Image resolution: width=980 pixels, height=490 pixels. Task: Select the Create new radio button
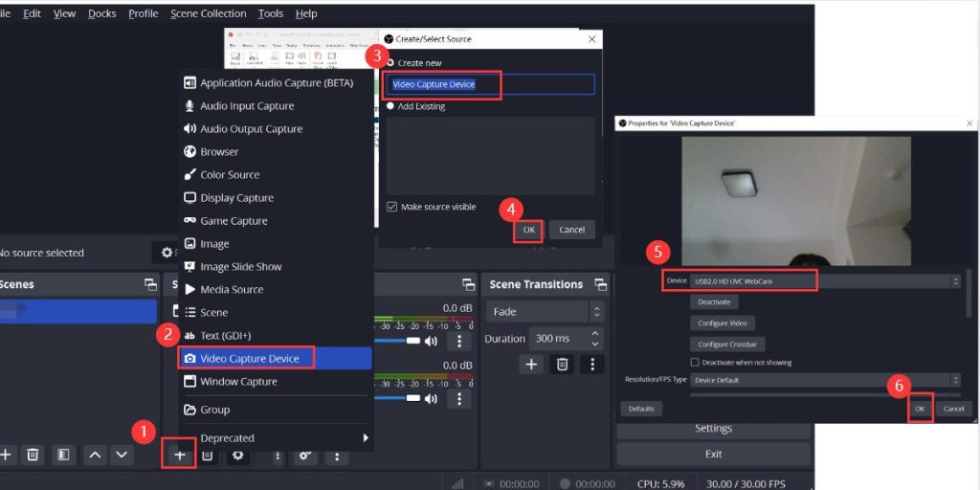[x=390, y=63]
